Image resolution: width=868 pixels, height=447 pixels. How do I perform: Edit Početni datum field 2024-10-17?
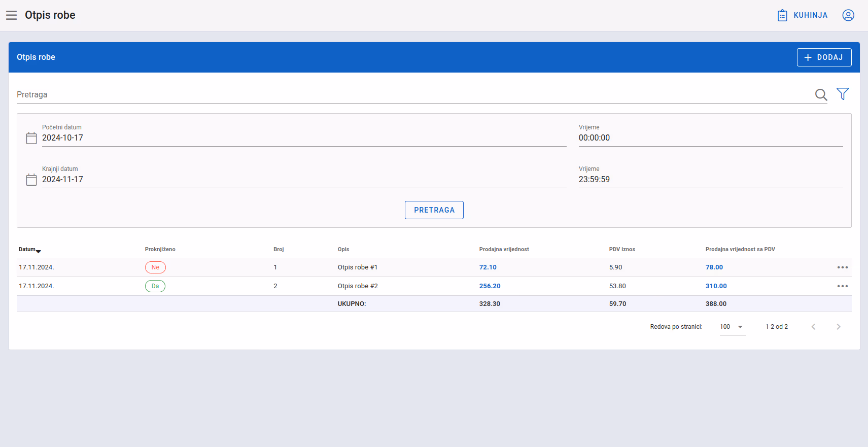[304, 137]
